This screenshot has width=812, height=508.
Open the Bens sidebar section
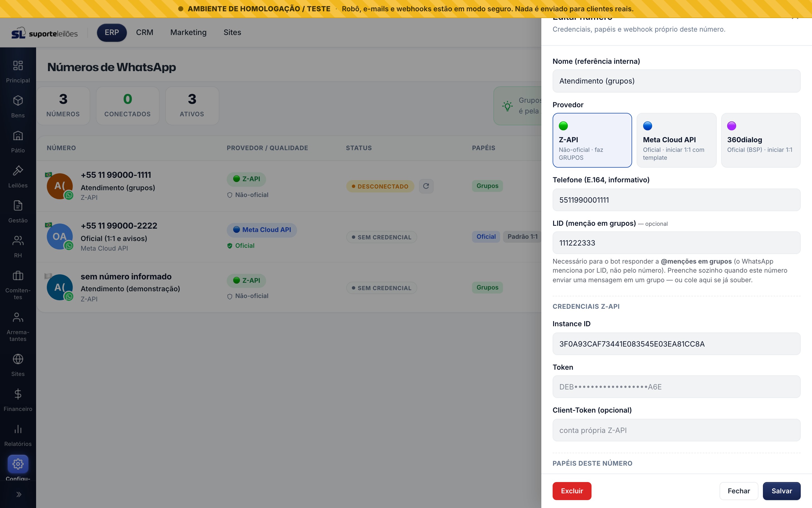click(x=18, y=106)
